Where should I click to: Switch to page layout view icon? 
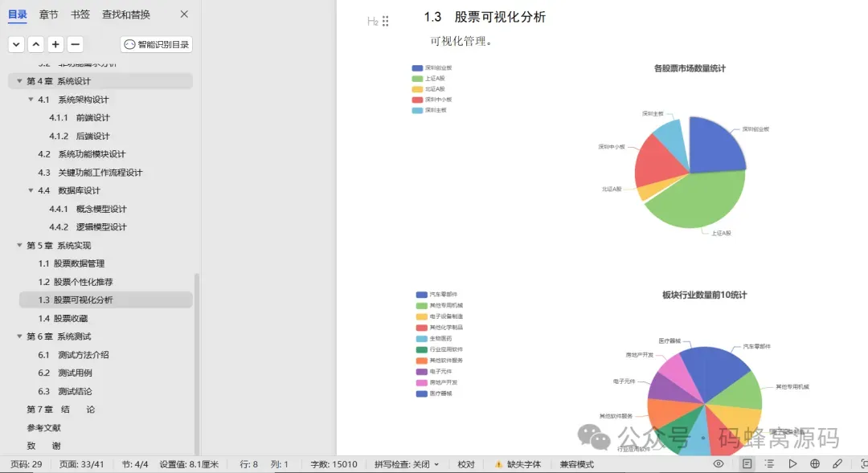(x=747, y=464)
